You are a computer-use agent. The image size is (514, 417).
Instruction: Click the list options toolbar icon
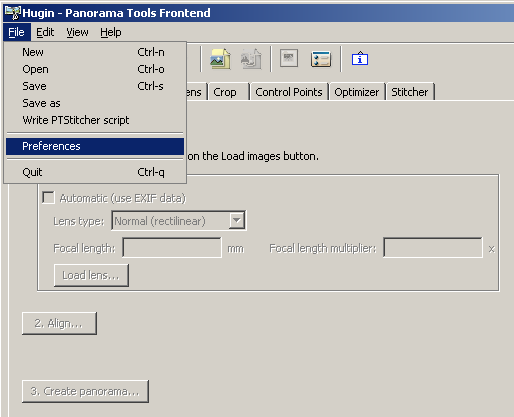[321, 59]
